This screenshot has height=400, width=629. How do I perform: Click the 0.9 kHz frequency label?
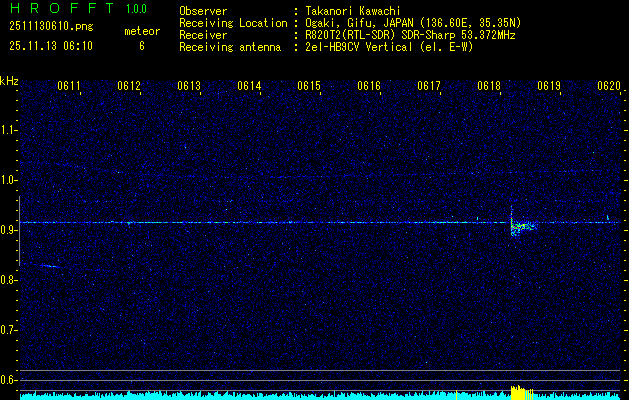(8, 230)
